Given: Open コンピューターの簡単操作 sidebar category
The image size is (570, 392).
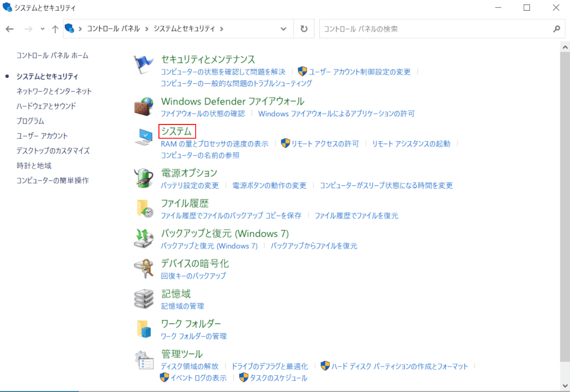Looking at the screenshot, I should click(x=52, y=180).
